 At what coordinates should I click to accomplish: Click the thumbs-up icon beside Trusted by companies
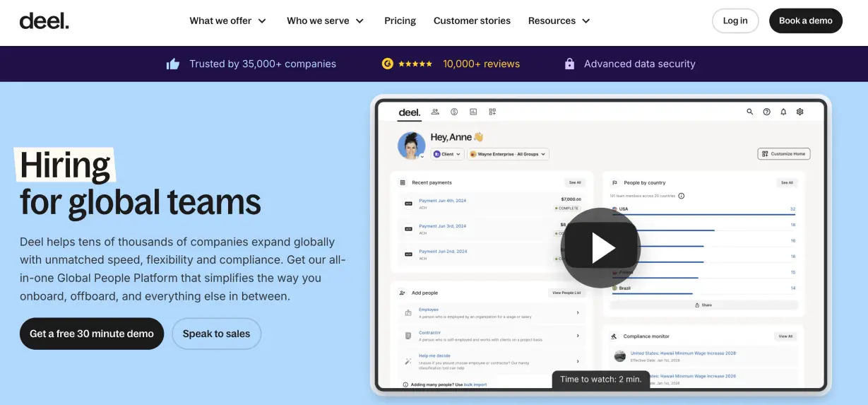tap(173, 64)
